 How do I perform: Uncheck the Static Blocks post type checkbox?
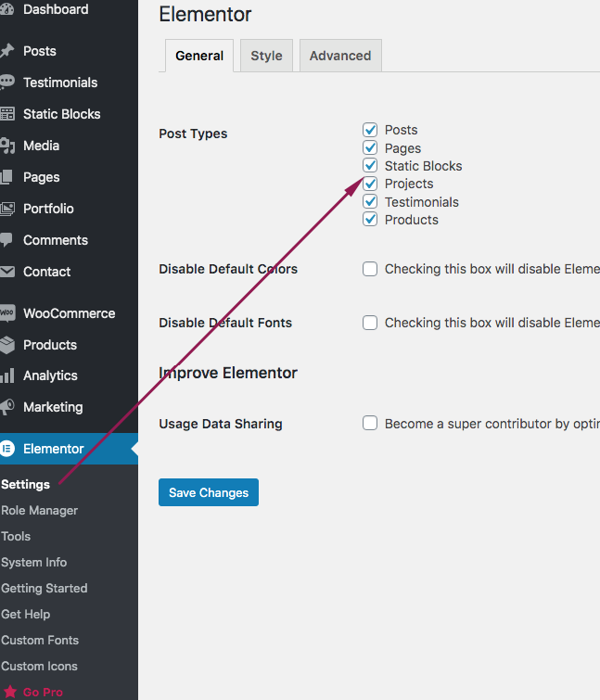(x=370, y=166)
